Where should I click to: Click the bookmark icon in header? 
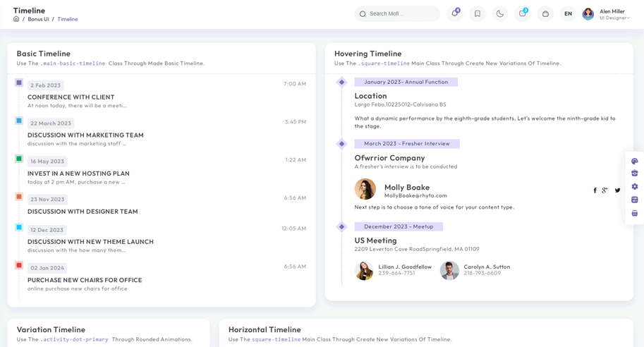478,13
